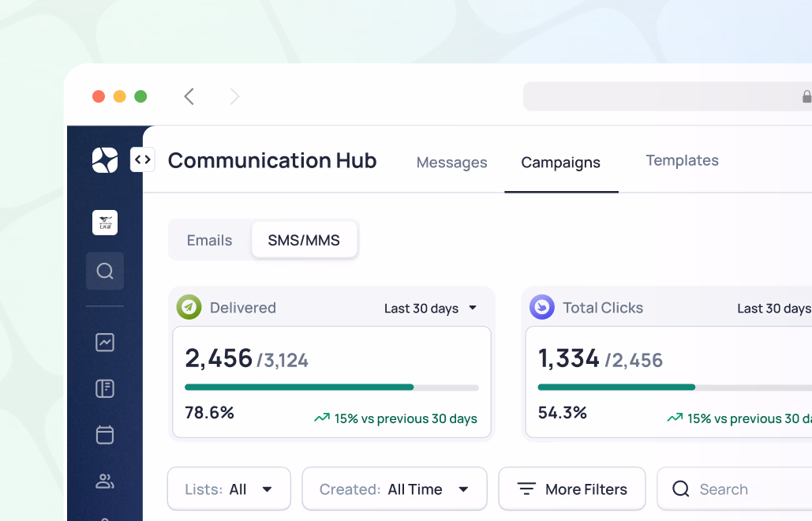Click the Communication Hub title
Viewport: 812px width, 521px height.
[x=272, y=160]
